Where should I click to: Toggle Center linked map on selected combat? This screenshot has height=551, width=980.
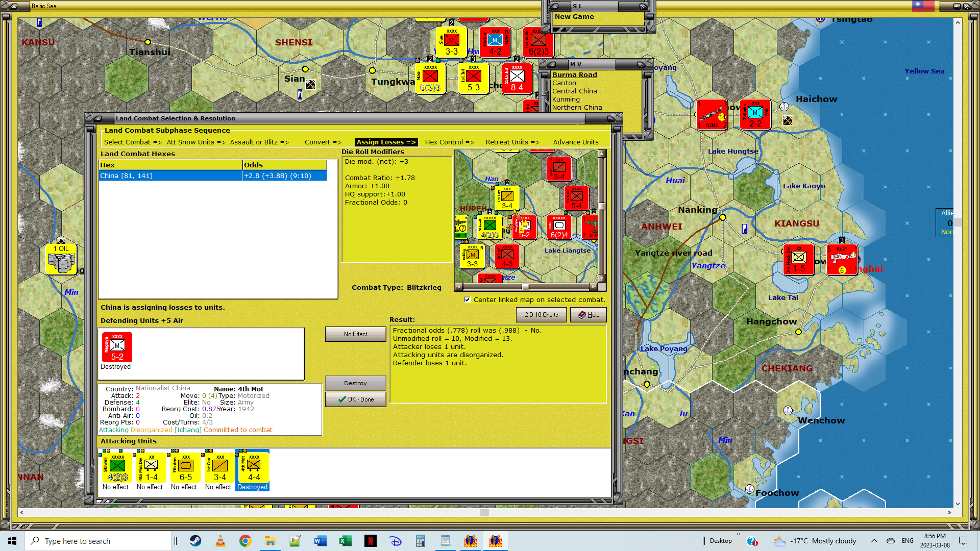point(467,300)
